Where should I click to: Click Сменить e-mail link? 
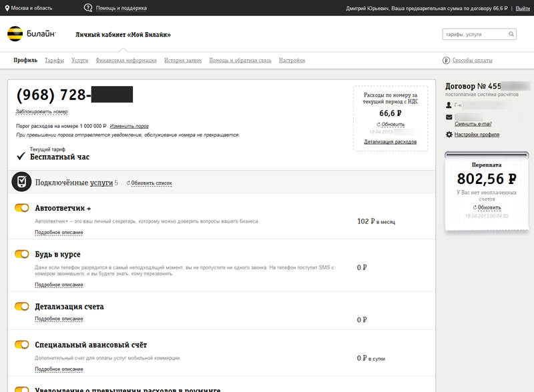pos(473,123)
